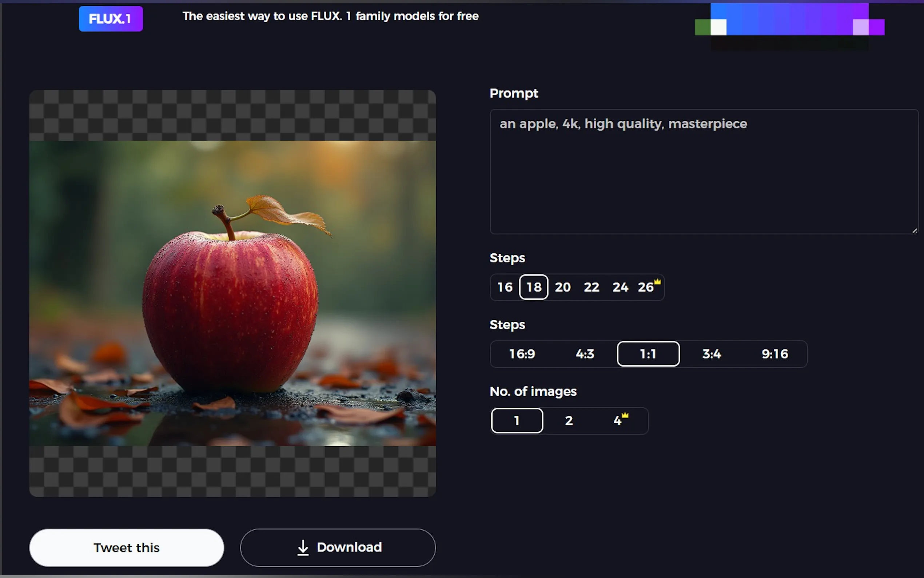The height and width of the screenshot is (578, 924).
Task: Click the Download button
Action: coord(338,547)
